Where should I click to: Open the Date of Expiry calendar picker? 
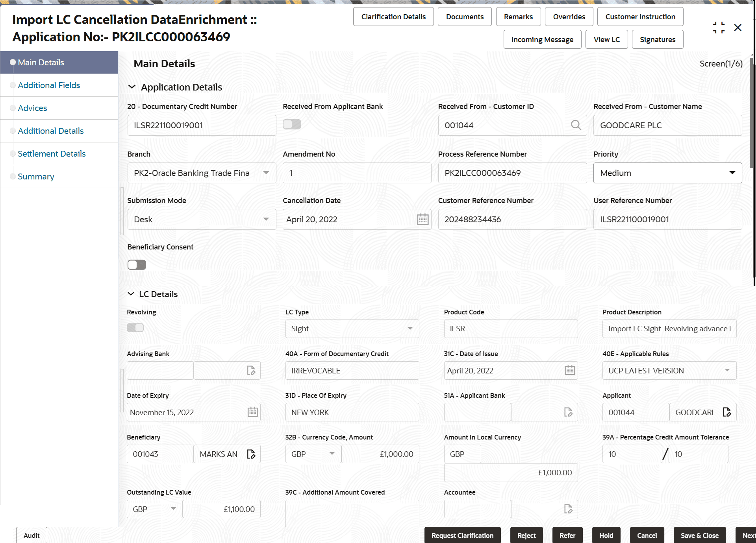coord(252,412)
